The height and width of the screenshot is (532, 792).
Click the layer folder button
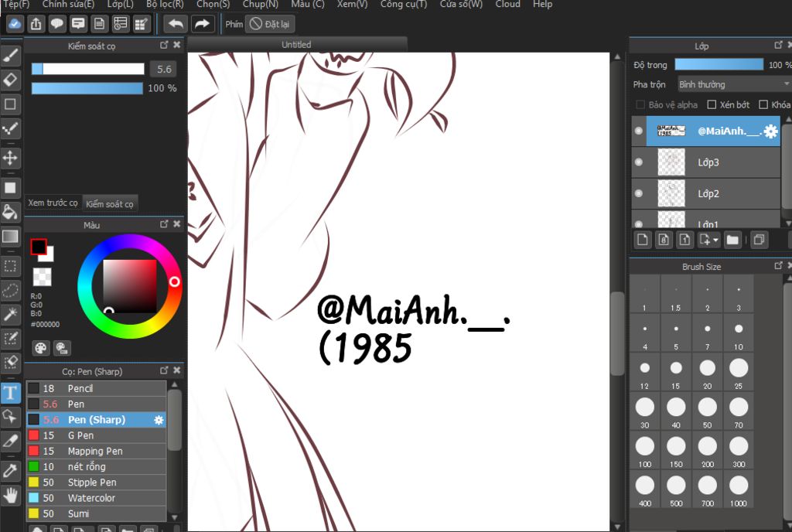pos(732,240)
